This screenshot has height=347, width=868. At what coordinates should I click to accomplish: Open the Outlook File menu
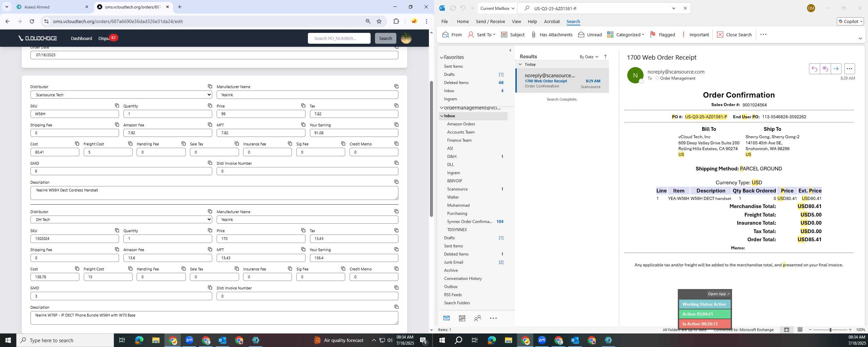pyautogui.click(x=445, y=21)
